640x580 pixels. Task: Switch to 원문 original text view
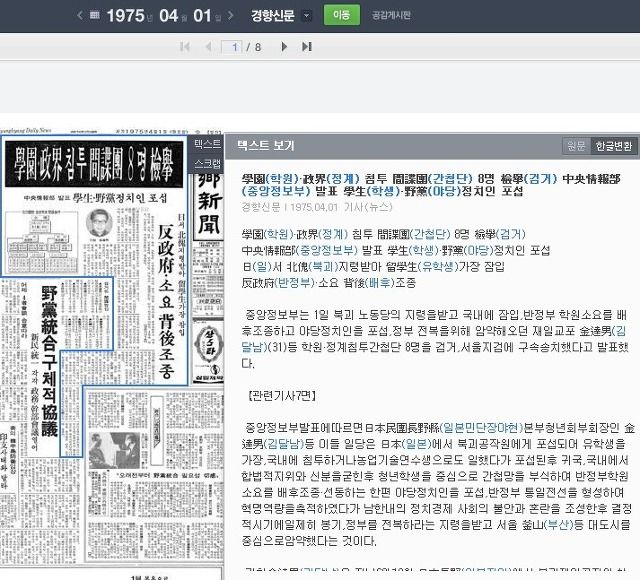576,146
